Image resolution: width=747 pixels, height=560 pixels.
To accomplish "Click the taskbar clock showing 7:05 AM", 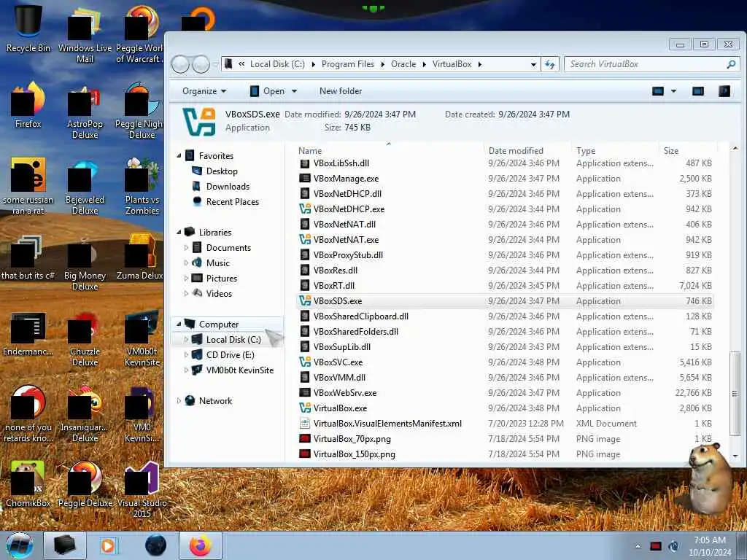I will 709,546.
